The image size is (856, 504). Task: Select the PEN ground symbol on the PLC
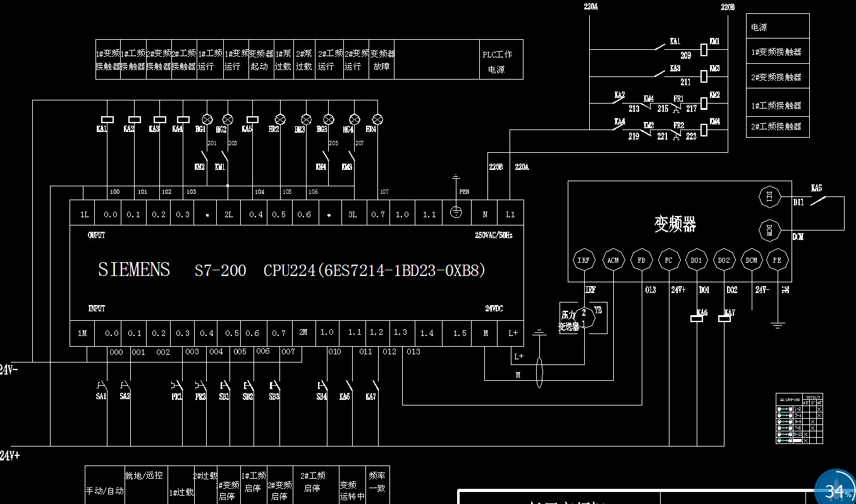[x=456, y=212]
